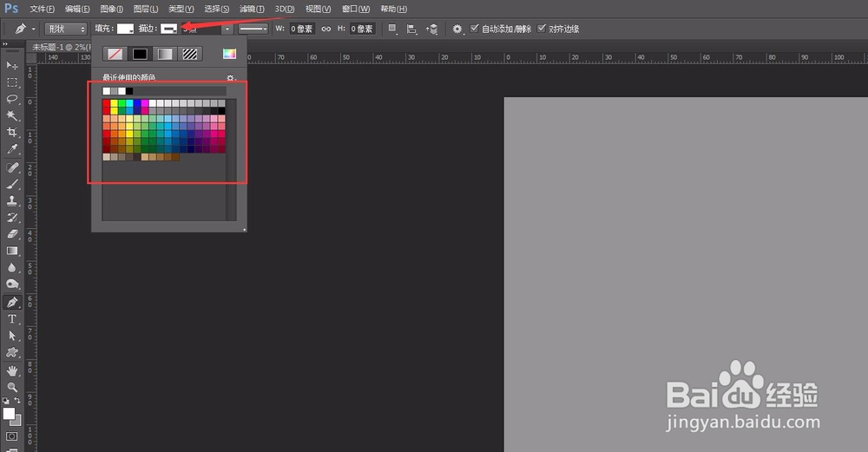This screenshot has width=868, height=452.
Task: Select the Rectangular Marquee tool
Action: pos(11,82)
